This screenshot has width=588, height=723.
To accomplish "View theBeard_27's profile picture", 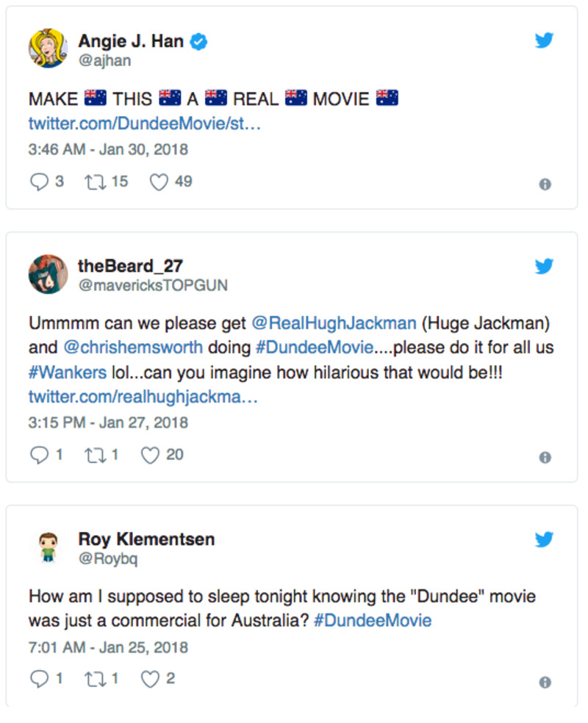I will [x=49, y=275].
